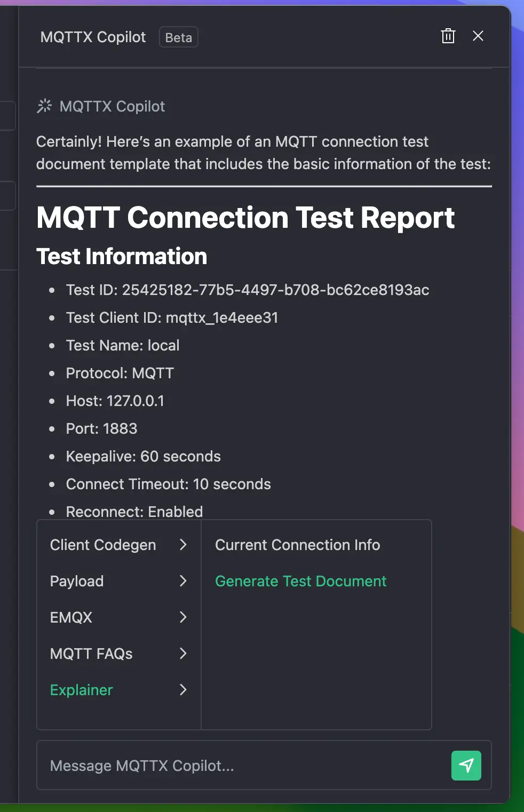Click the MQTTX Copilot sparkle icon
Screen dimensions: 524x812
44,106
